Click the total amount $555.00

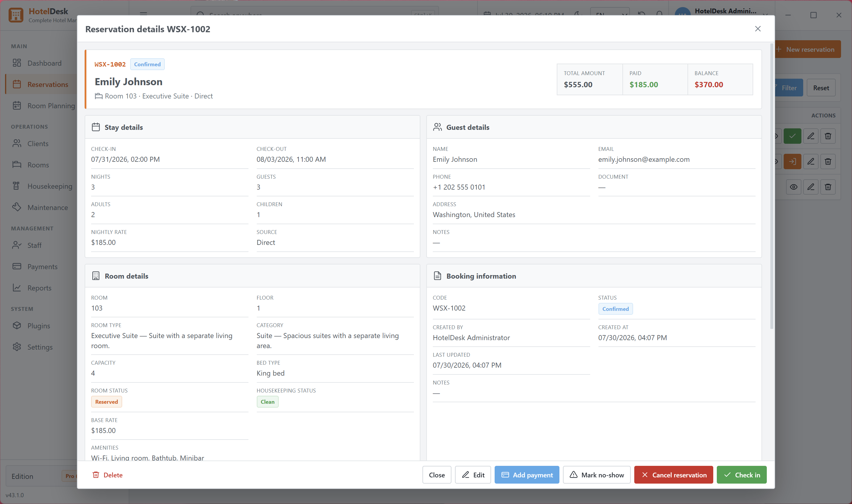click(578, 85)
